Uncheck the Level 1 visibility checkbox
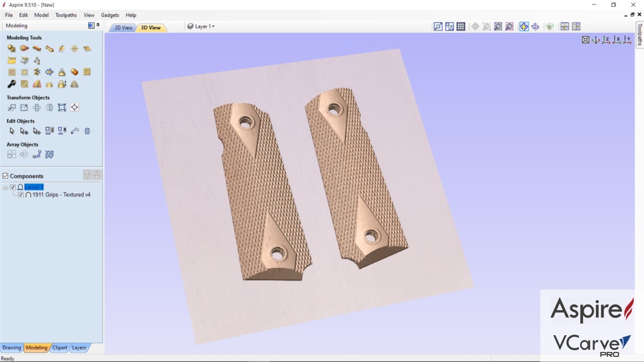This screenshot has height=362, width=644. point(12,187)
